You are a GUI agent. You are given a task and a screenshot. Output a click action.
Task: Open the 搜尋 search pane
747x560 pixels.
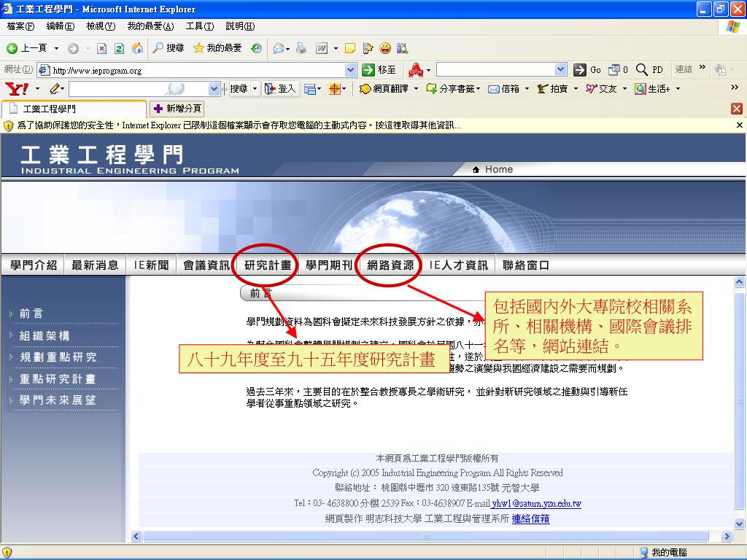[169, 48]
